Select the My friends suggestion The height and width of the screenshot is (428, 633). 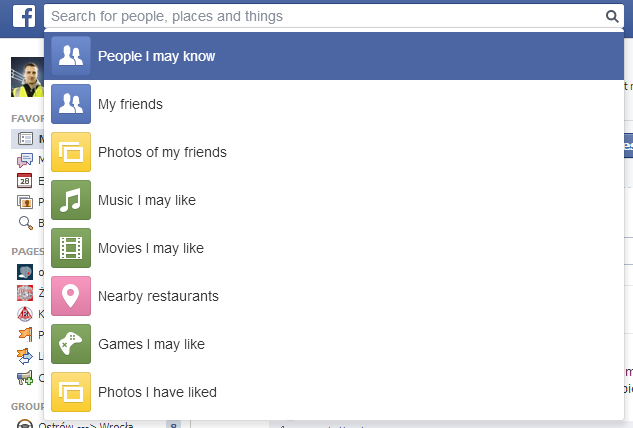333,104
